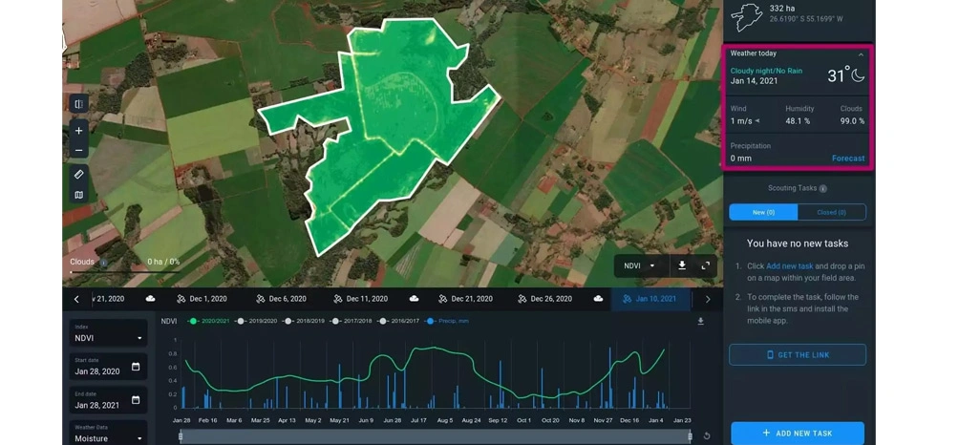Toggle the 2016/2017 series in chart legend
Screen dimensions: 980x445
[x=398, y=321]
